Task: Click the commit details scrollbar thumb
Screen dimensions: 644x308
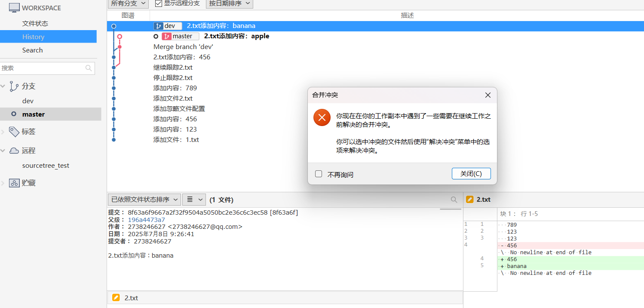Action: pos(450,209)
